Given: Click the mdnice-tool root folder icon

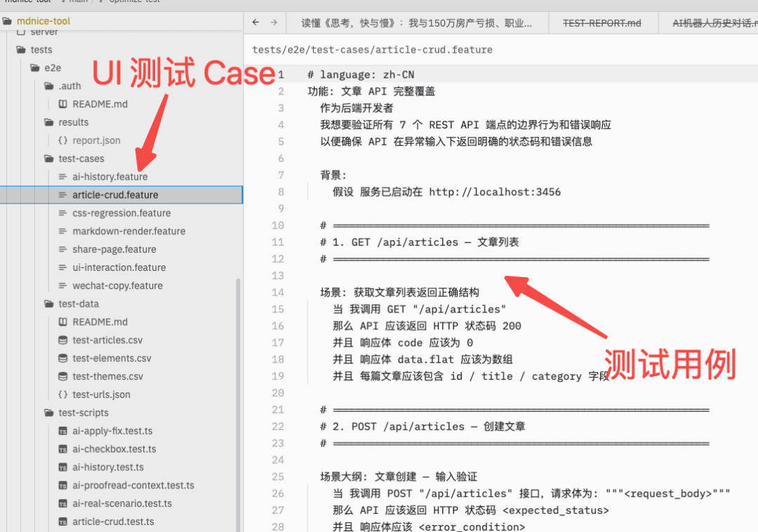Looking at the screenshot, I should (7, 21).
